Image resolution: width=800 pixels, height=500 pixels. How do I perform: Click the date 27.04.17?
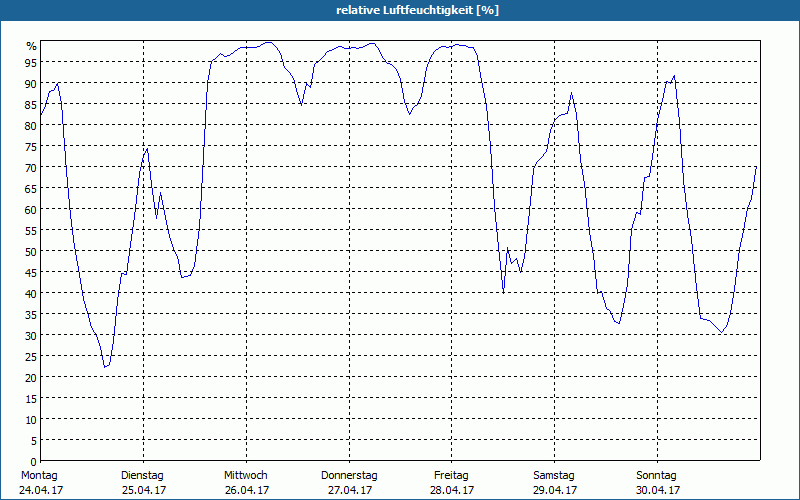pos(349,490)
